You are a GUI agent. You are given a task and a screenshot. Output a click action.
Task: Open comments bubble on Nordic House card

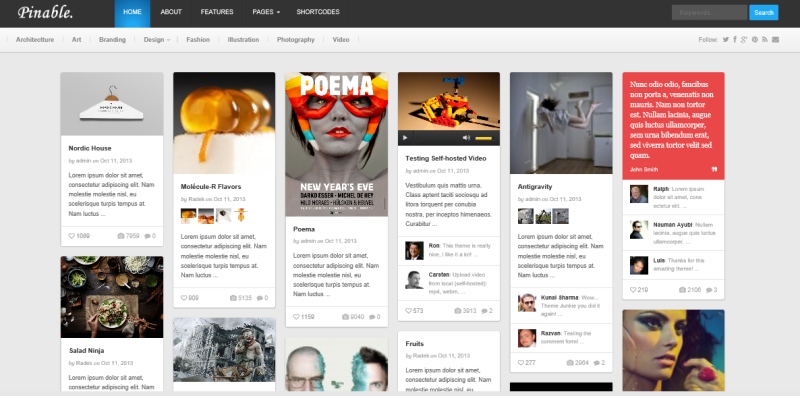[x=147, y=236]
